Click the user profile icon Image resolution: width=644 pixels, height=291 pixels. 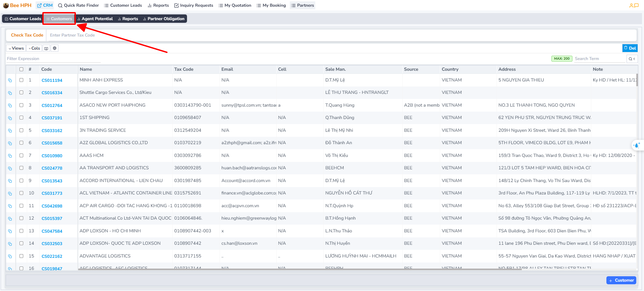(x=631, y=5)
